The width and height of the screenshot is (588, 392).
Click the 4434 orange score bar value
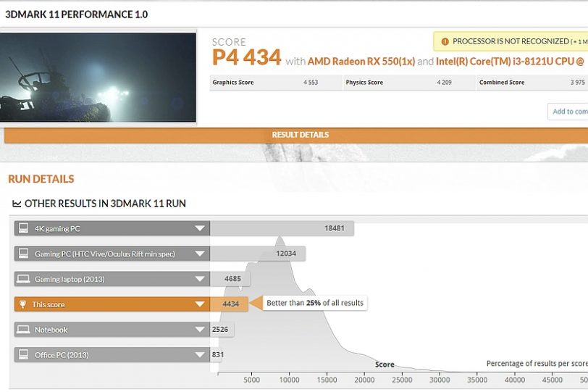pos(230,304)
